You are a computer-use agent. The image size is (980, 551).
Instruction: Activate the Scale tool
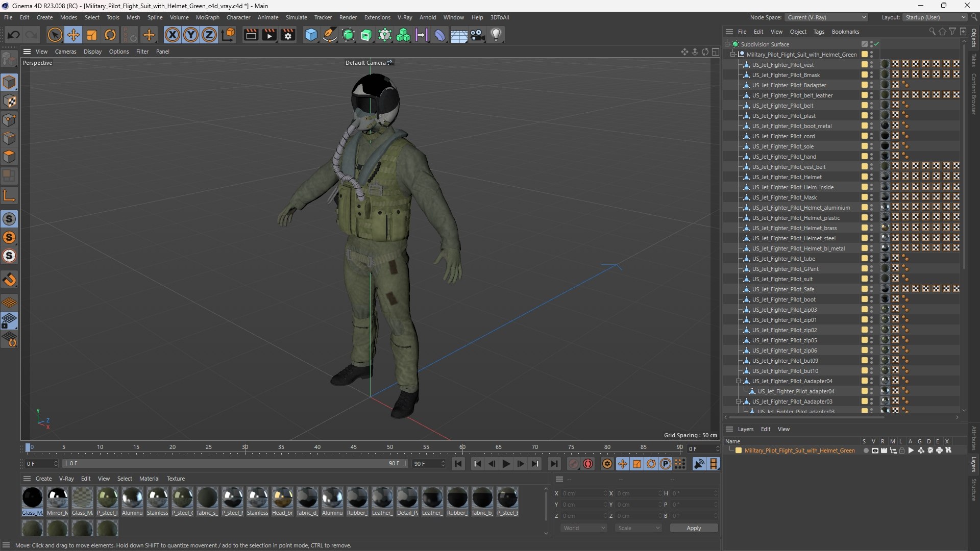click(x=92, y=35)
